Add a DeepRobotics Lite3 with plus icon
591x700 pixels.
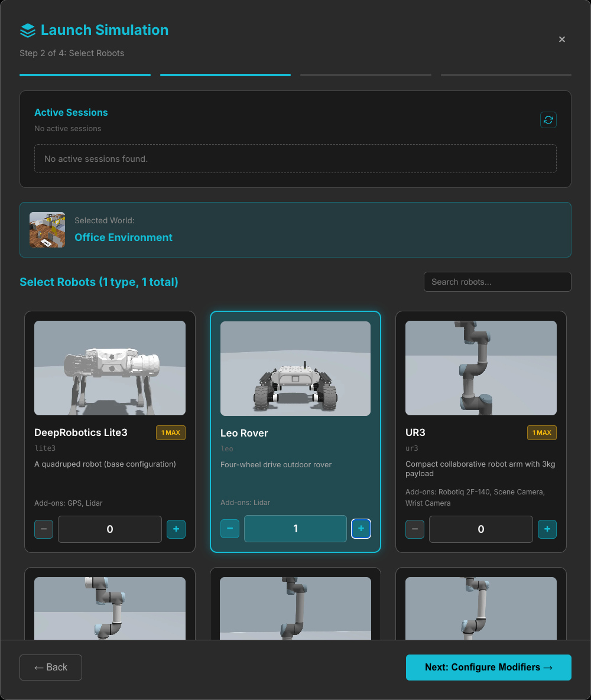[176, 529]
